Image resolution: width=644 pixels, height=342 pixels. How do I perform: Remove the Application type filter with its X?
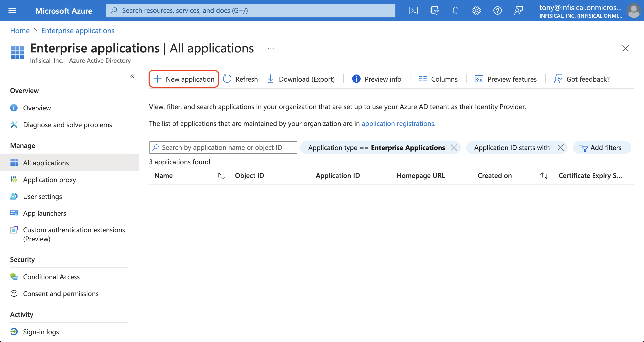pyautogui.click(x=454, y=148)
